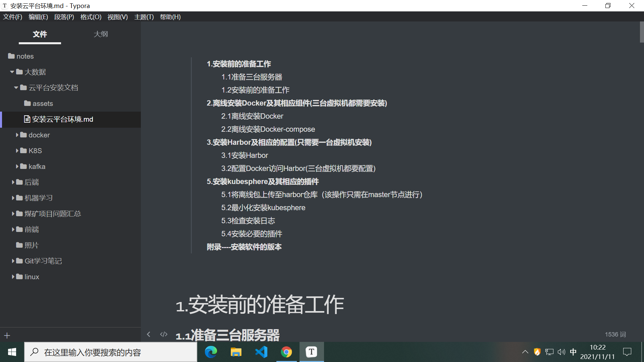Collapse the 云平台安装文档 folder

coord(16,88)
